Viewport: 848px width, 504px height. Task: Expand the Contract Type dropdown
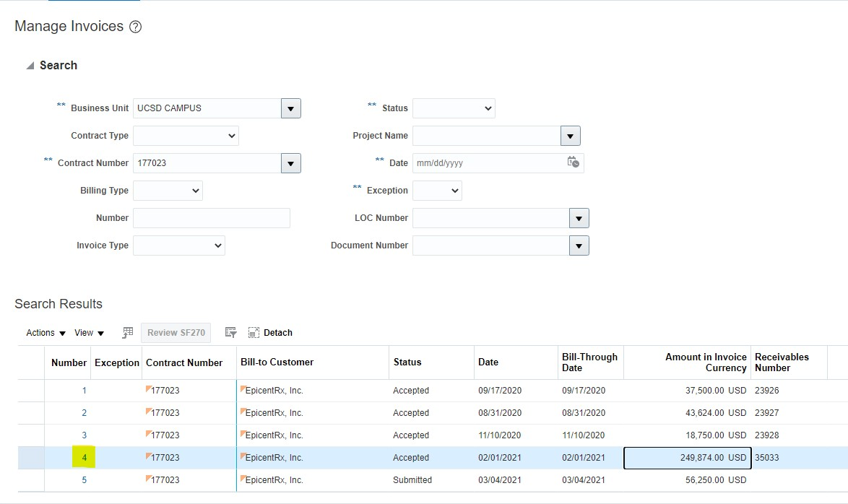tap(186, 136)
